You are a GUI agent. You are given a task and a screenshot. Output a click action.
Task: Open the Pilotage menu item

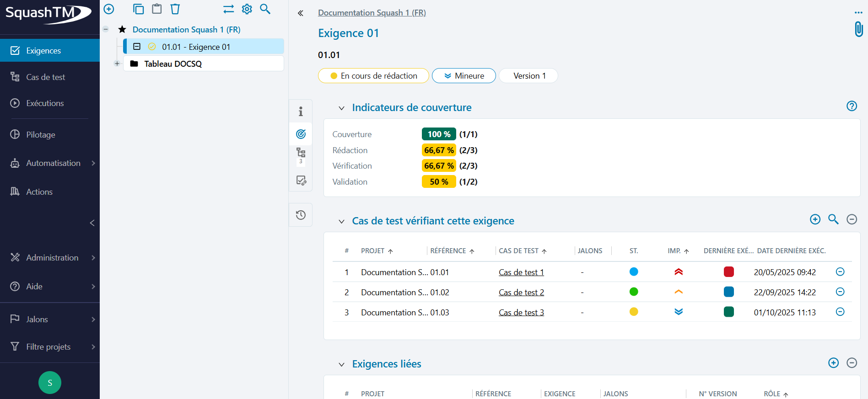pos(41,135)
